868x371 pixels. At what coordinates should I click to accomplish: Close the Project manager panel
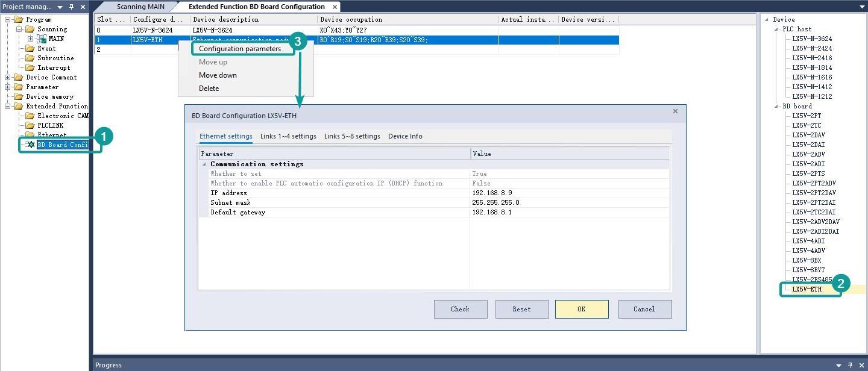click(83, 7)
